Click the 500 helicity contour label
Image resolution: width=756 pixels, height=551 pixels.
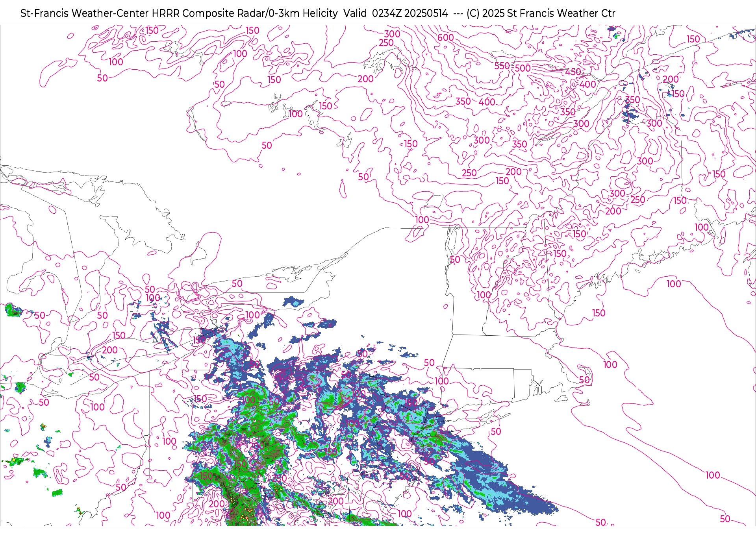click(523, 68)
